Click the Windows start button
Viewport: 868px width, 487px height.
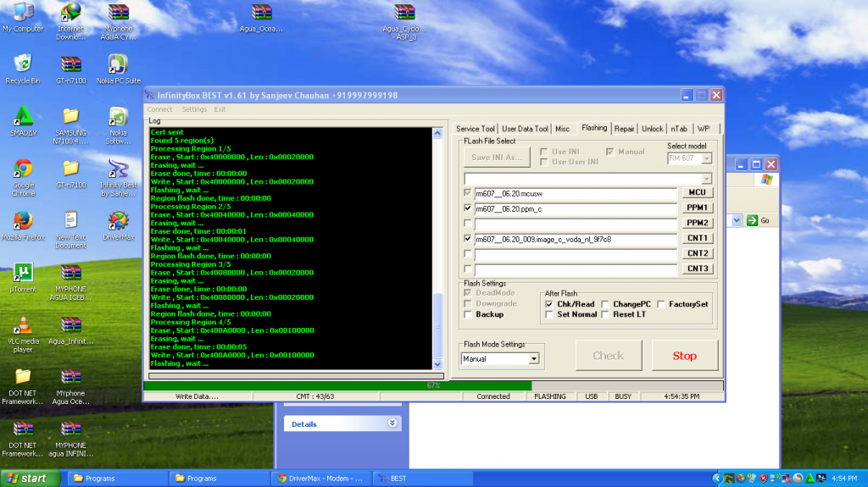pyautogui.click(x=31, y=479)
